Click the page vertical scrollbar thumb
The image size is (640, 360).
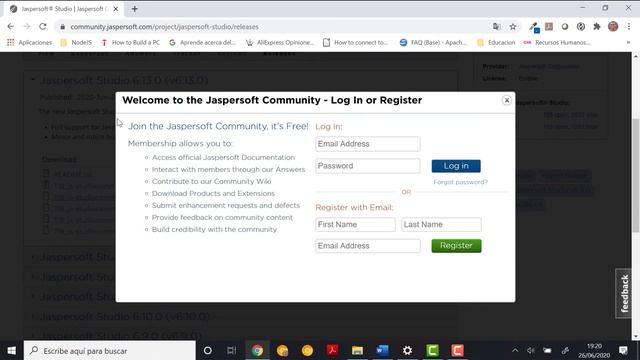click(636, 176)
